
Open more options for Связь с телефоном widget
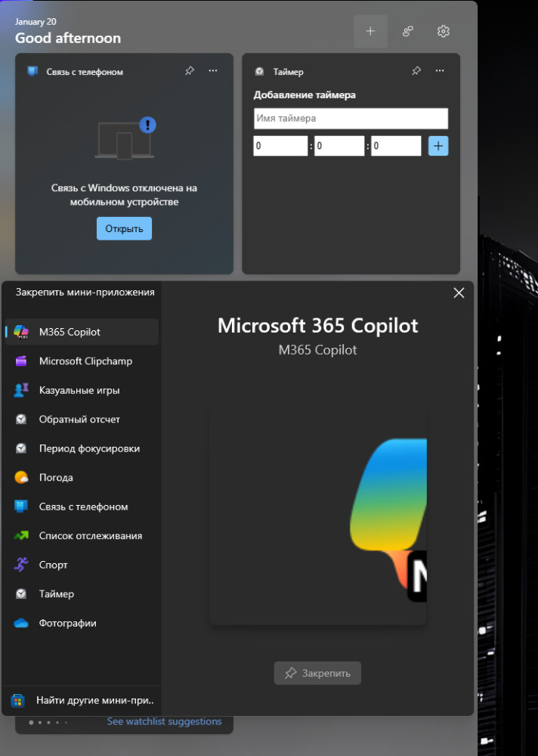pyautogui.click(x=213, y=71)
